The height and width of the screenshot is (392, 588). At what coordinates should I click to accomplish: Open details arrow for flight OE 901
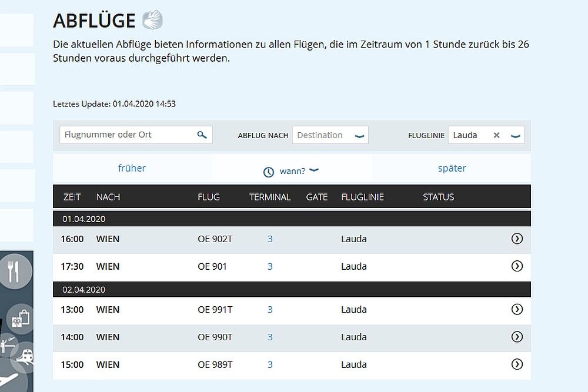point(517,266)
